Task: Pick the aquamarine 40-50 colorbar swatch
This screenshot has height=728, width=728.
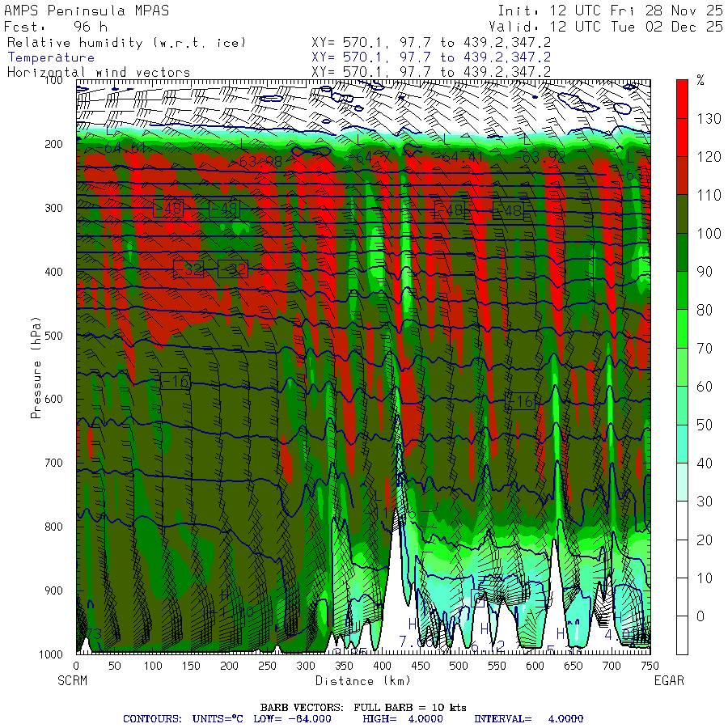Action: pyautogui.click(x=682, y=443)
